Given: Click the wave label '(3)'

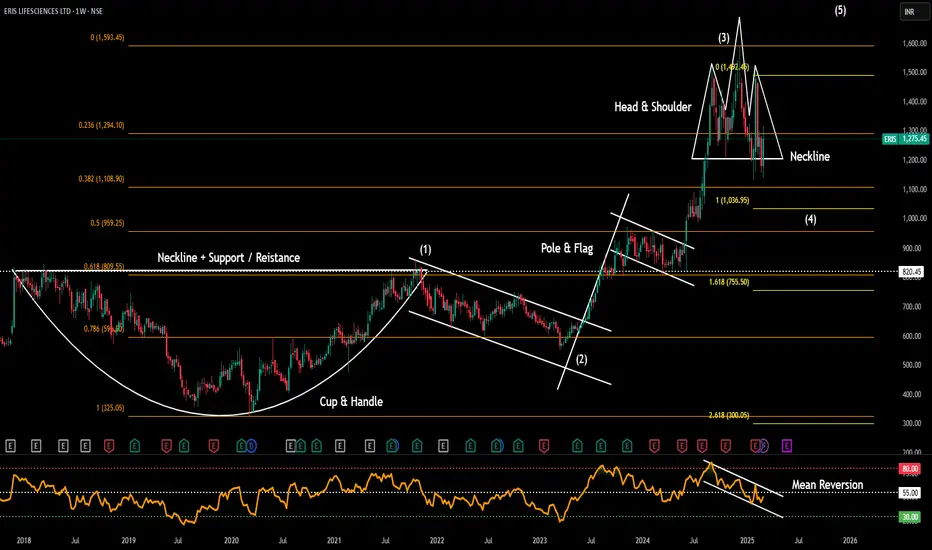Looking at the screenshot, I should (723, 37).
